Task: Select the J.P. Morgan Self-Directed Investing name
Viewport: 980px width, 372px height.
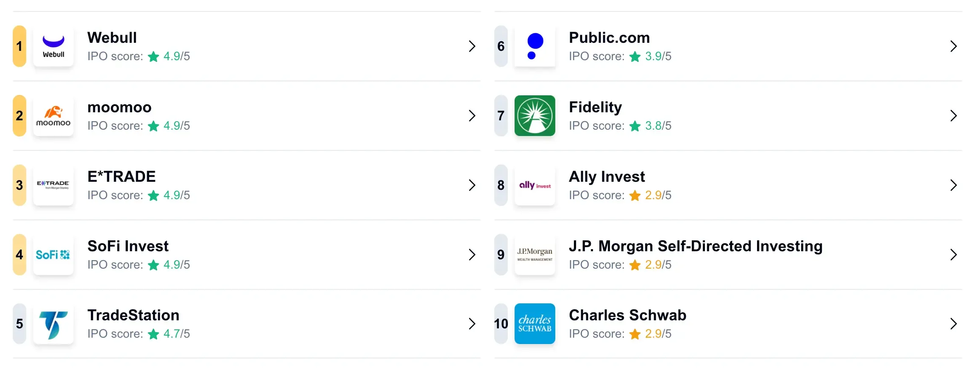Action: 696,246
